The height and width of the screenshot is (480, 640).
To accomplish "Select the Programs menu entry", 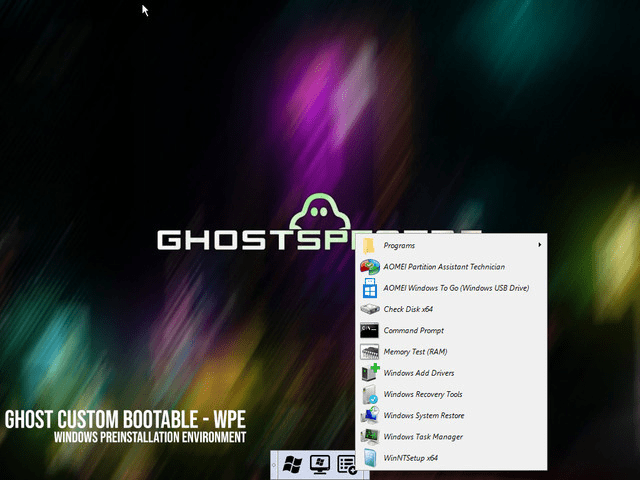I will coord(451,245).
